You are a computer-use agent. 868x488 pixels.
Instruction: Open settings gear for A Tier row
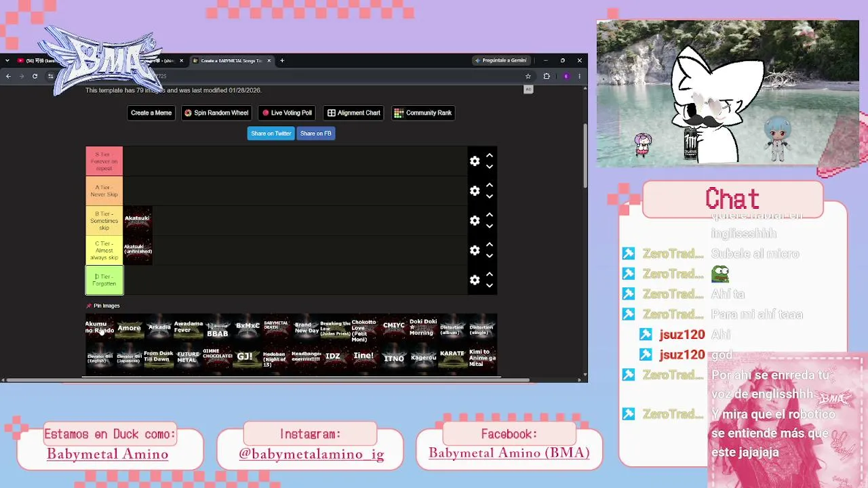pos(475,191)
